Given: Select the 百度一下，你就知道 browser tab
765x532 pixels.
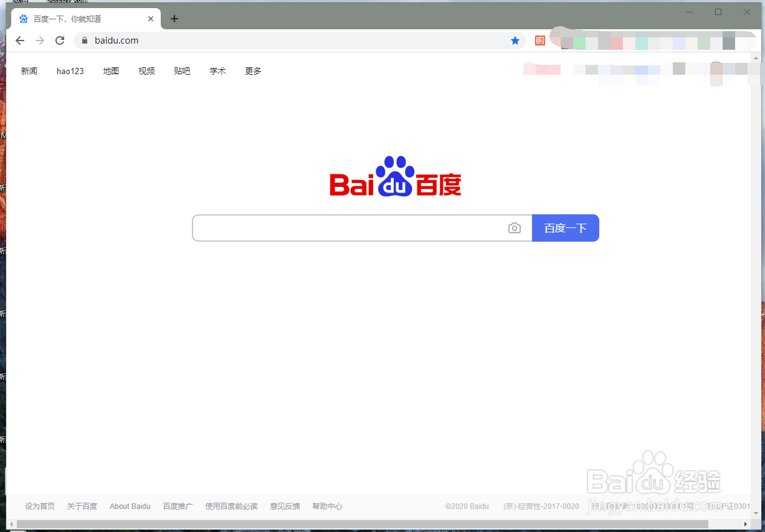Looking at the screenshot, I should tap(86, 19).
